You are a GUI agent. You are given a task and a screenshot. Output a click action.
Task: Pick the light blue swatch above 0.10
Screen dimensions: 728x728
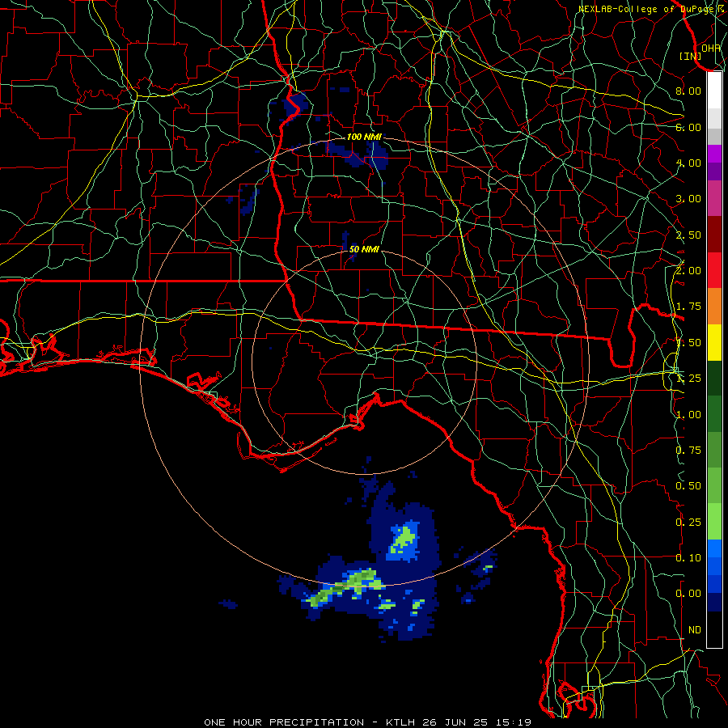click(714, 548)
